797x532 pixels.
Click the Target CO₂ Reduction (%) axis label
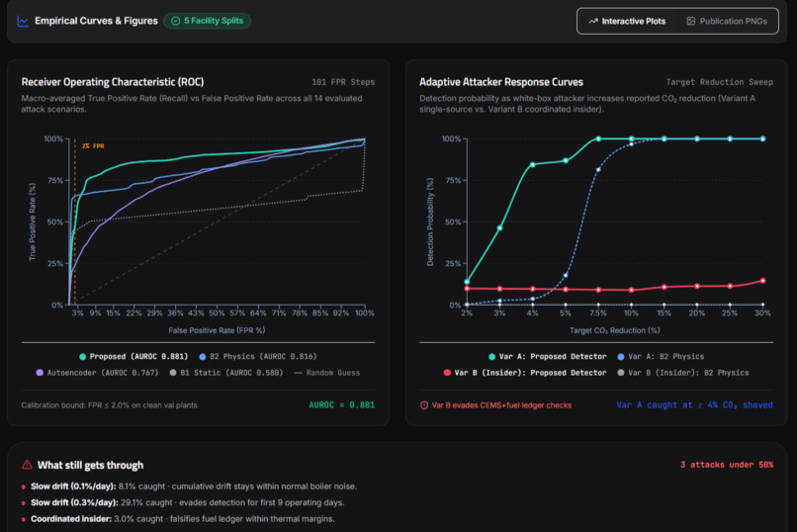pyautogui.click(x=614, y=330)
